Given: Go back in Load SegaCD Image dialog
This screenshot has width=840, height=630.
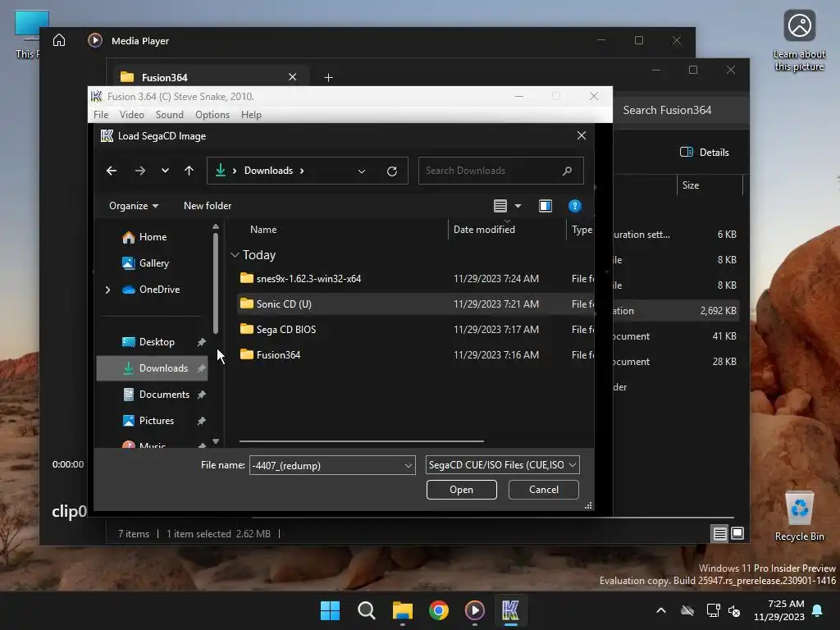Looking at the screenshot, I should coord(112,171).
